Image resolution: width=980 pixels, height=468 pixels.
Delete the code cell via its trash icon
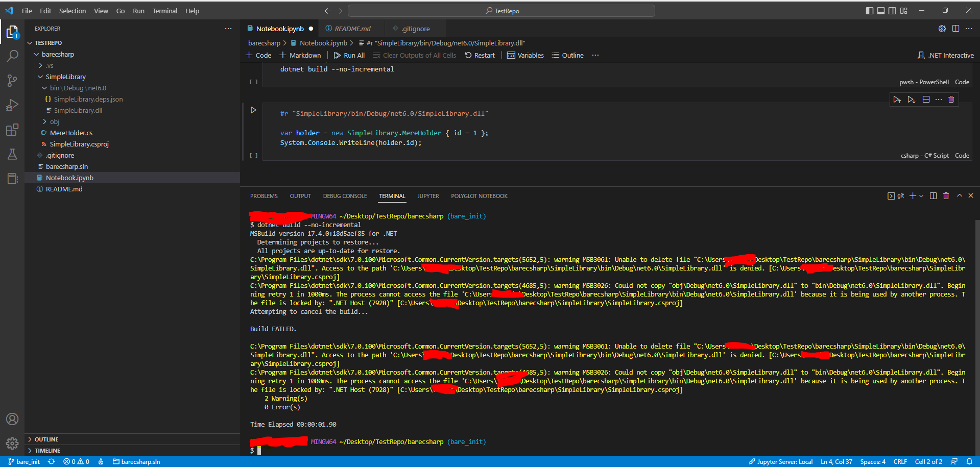coord(951,99)
